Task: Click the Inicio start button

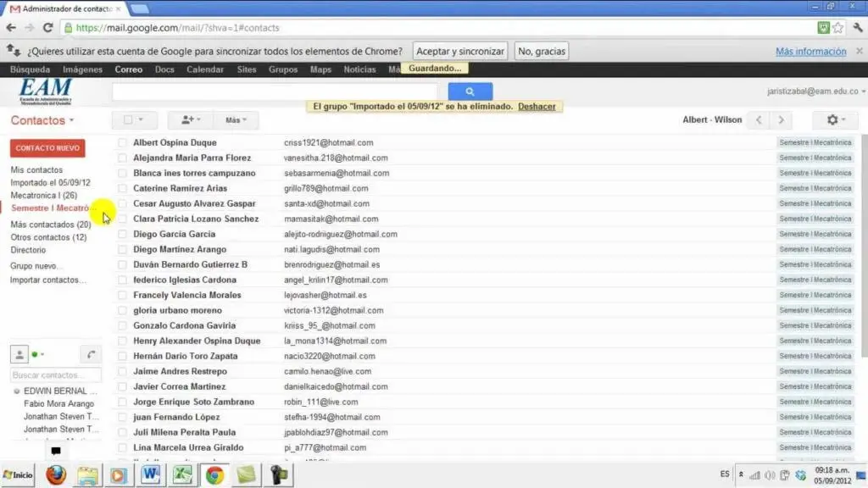Action: point(18,474)
